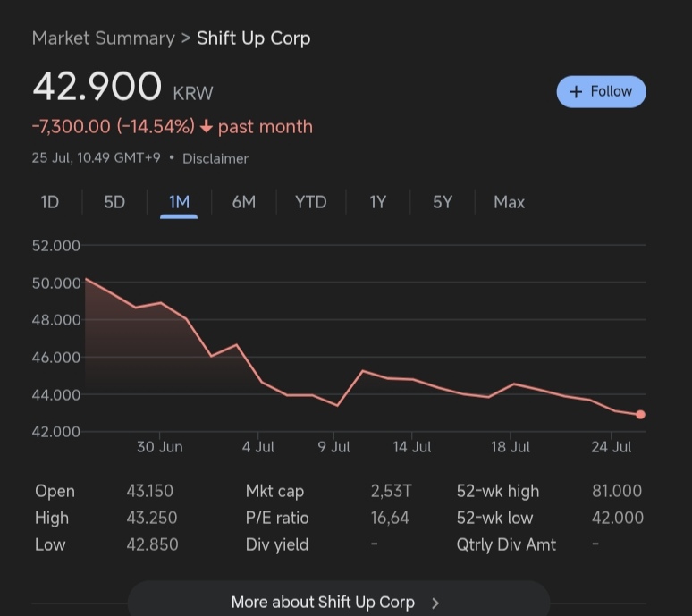Click the 52-wk high value 81.000

pos(617,491)
